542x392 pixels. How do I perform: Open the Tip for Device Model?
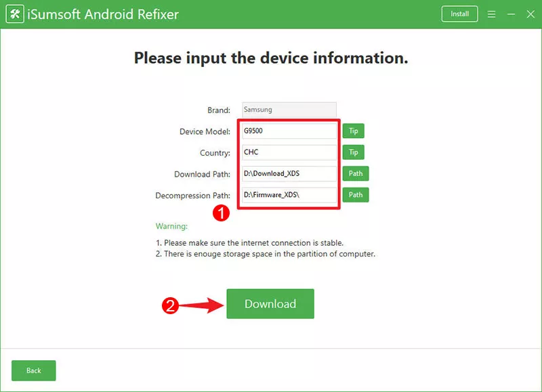[x=353, y=131]
